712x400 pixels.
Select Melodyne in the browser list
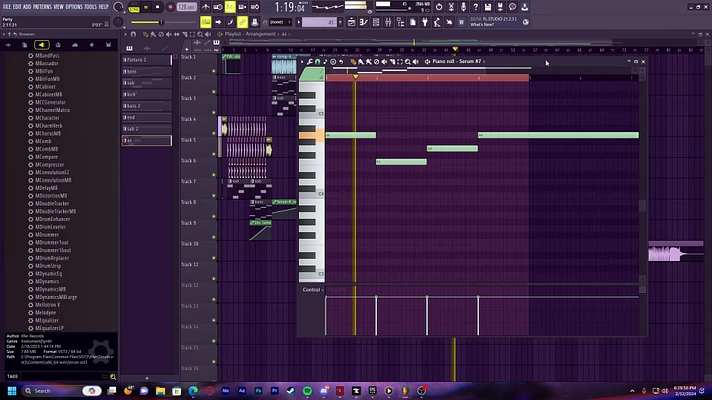[45, 312]
